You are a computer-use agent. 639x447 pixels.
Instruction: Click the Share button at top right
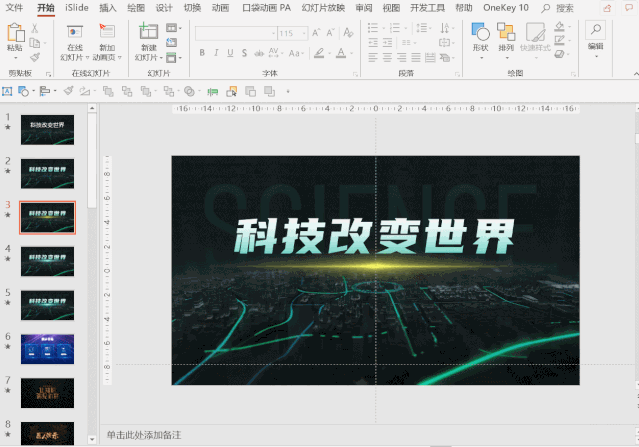[x=607, y=8]
